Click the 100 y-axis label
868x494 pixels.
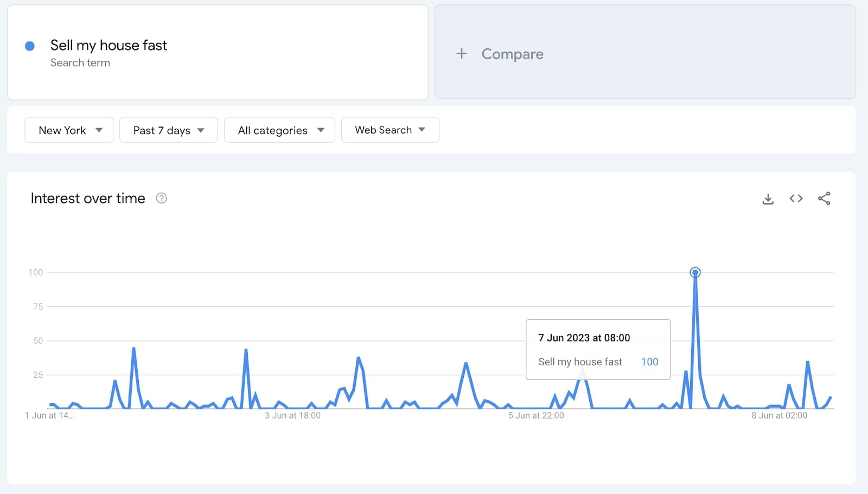point(36,273)
